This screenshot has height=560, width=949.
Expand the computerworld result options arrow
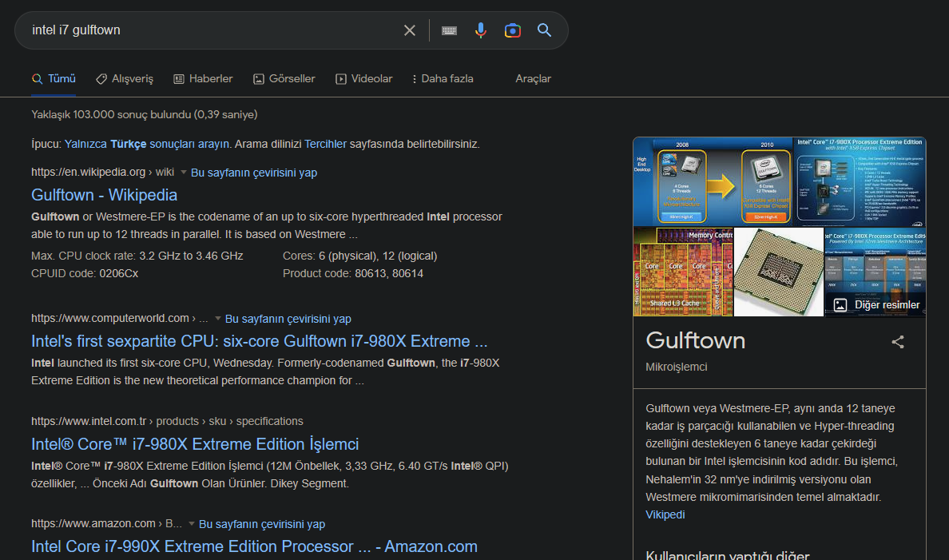(218, 318)
